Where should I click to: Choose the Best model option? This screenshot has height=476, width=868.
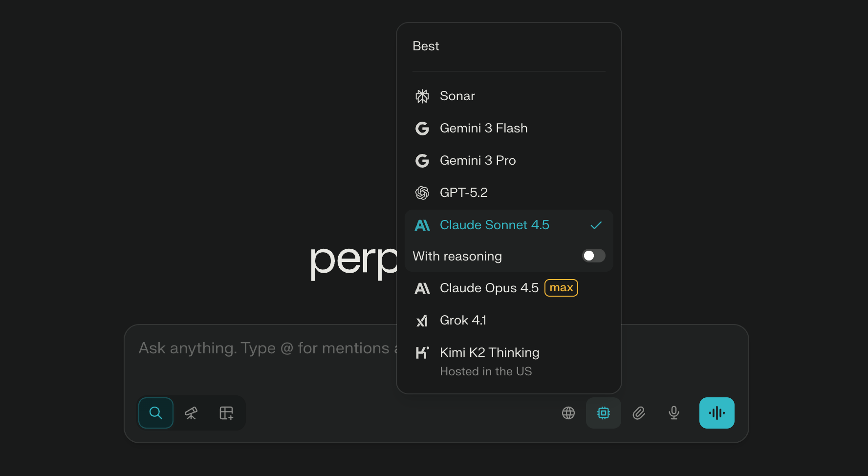pos(426,46)
